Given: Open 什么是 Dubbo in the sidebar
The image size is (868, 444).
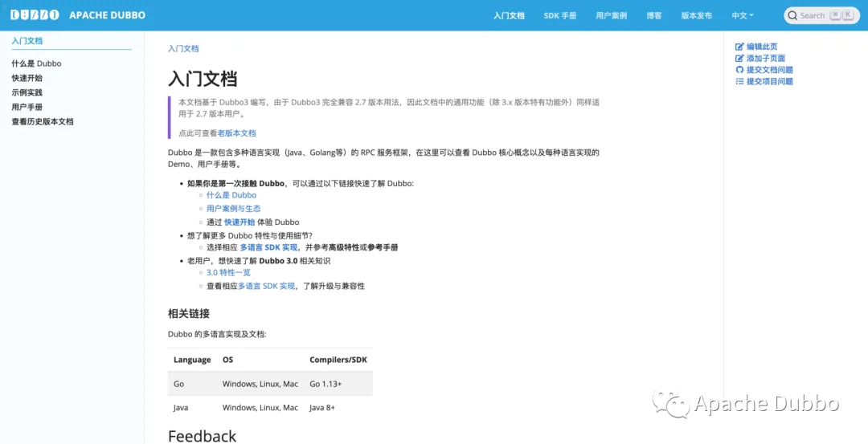Looking at the screenshot, I should coord(36,63).
